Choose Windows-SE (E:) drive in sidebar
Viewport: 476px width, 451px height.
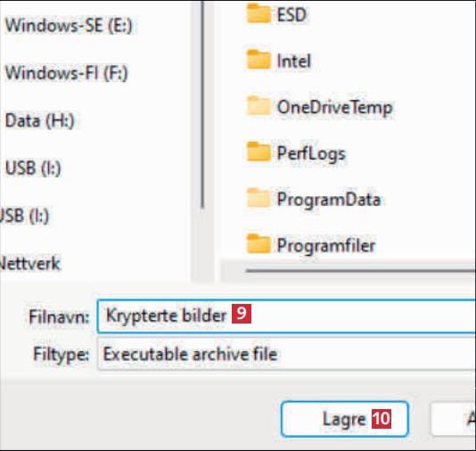click(x=69, y=25)
